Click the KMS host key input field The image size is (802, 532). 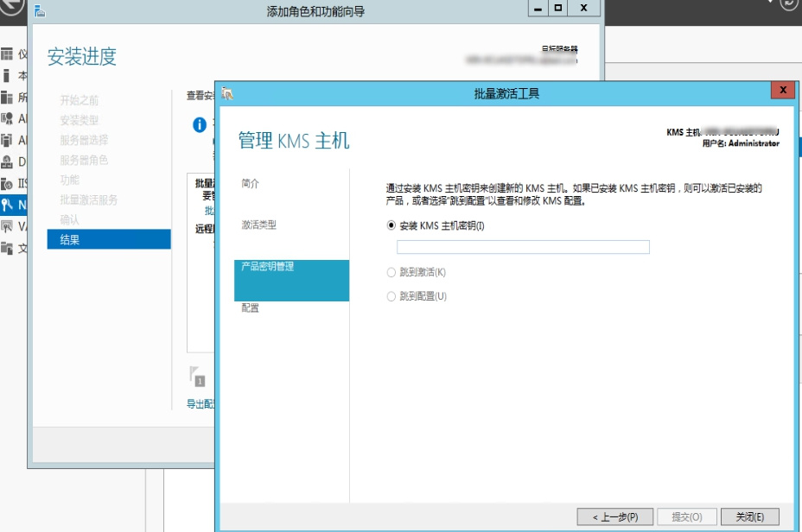coord(523,247)
